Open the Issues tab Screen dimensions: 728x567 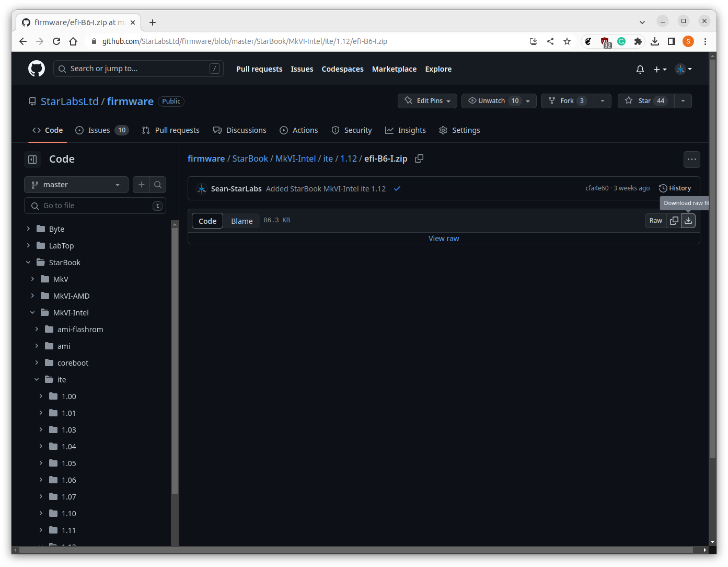99,130
